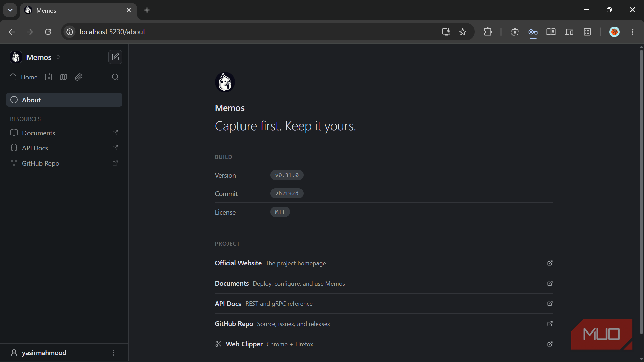
Task: Click the 'Capture first. Keep it yours.' tagline
Action: pos(285,126)
